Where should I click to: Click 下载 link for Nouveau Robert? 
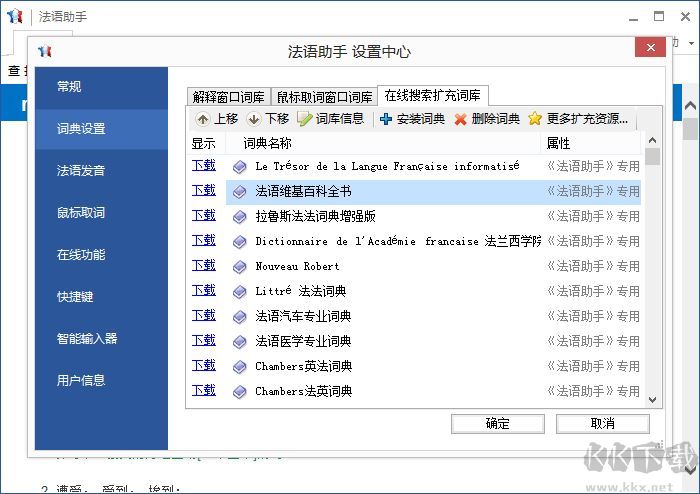(204, 266)
